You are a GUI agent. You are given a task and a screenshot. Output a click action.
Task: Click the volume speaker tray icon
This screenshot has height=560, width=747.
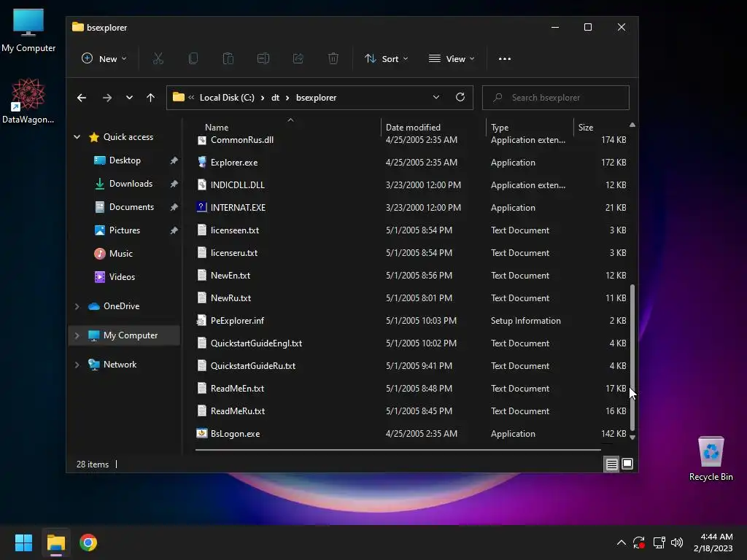[676, 542]
